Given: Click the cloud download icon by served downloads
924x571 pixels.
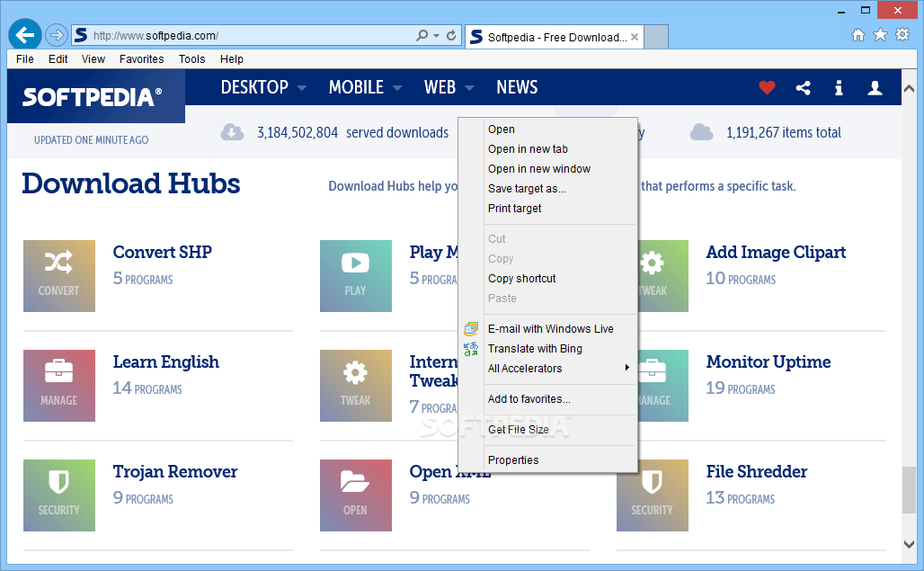Looking at the screenshot, I should pos(232,132).
